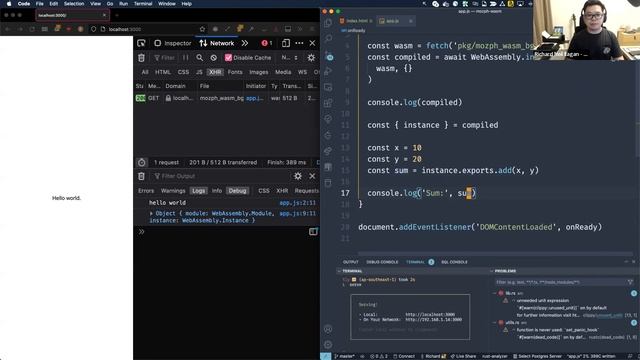The image size is (640, 360).
Task: Switch to index.html editor tab
Action: click(356, 21)
